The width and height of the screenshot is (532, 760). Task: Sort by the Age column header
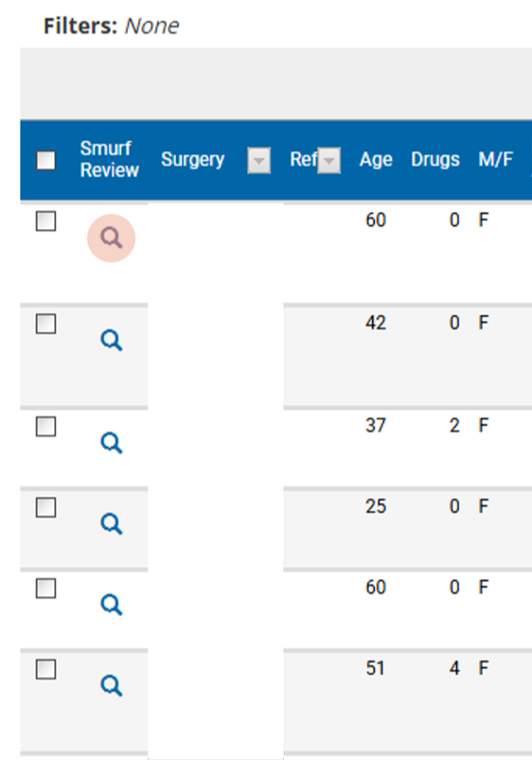(x=376, y=159)
